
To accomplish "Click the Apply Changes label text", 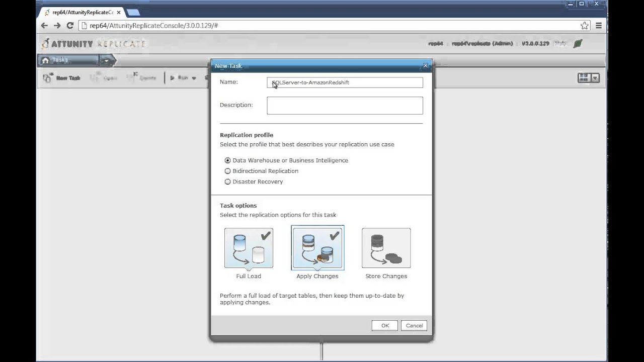I will [x=317, y=276].
